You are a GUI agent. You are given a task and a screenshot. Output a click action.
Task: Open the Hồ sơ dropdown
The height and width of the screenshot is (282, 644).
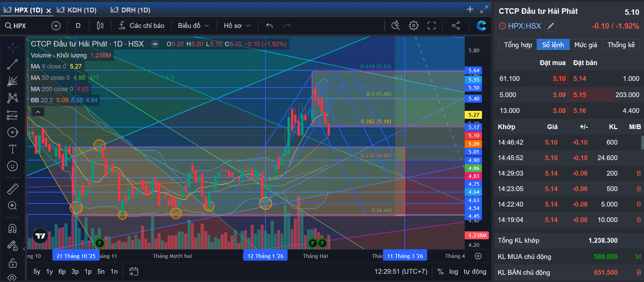pyautogui.click(x=237, y=25)
